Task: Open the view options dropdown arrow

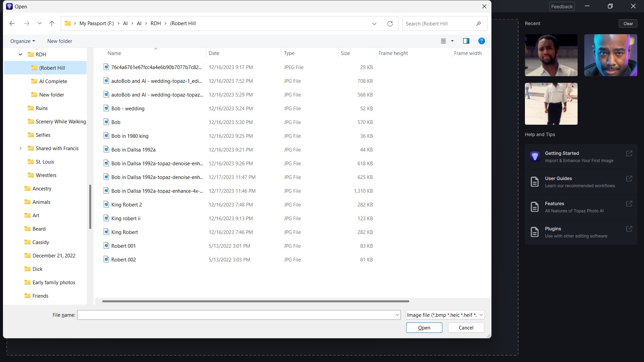Action: [452, 41]
